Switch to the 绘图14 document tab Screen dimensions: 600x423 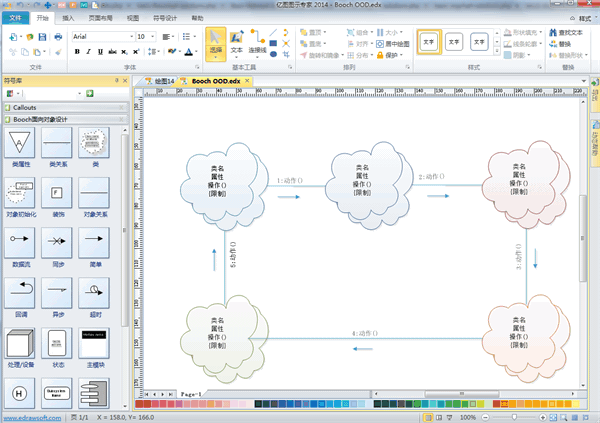coord(162,80)
